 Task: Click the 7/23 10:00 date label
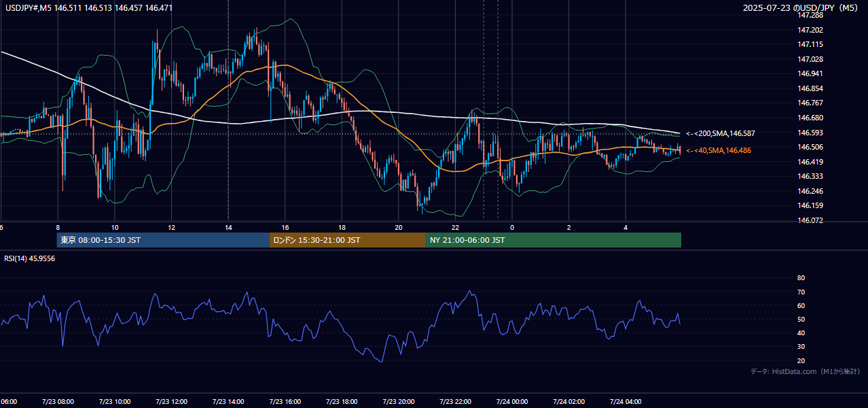[114, 402]
